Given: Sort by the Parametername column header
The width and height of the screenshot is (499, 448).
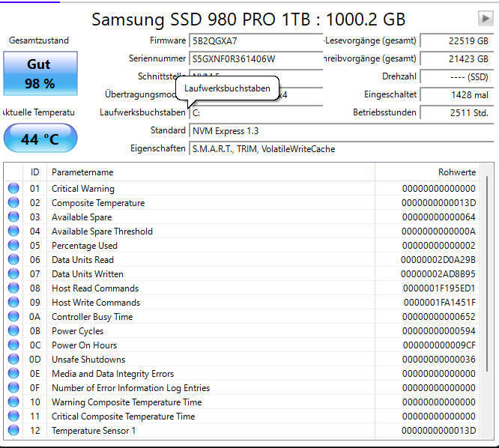Looking at the screenshot, I should pyautogui.click(x=211, y=172).
